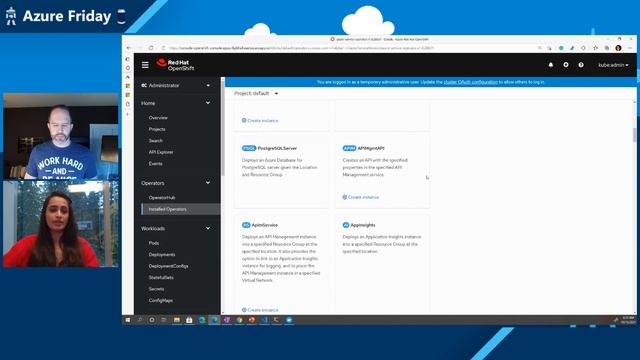The height and width of the screenshot is (360, 640).
Task: Open Chrome from taskbar
Action: 239,320
